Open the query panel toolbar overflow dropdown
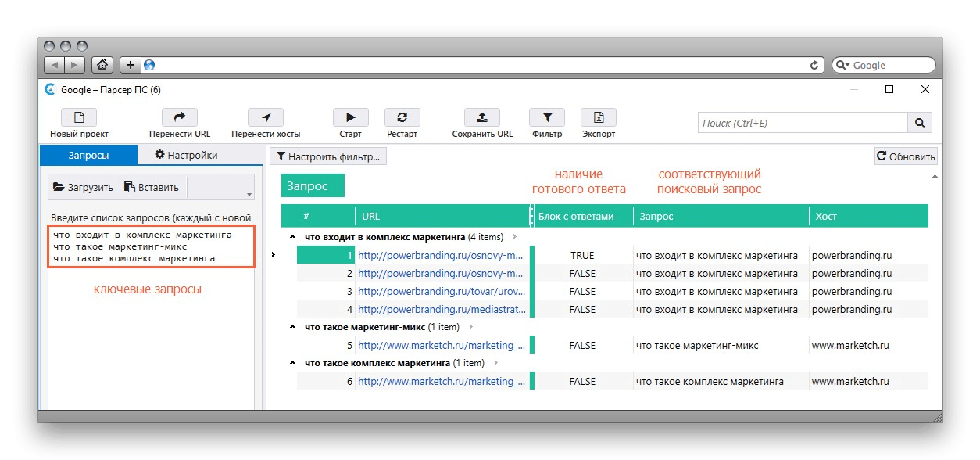This screenshot has width=980, height=460. coord(249,194)
